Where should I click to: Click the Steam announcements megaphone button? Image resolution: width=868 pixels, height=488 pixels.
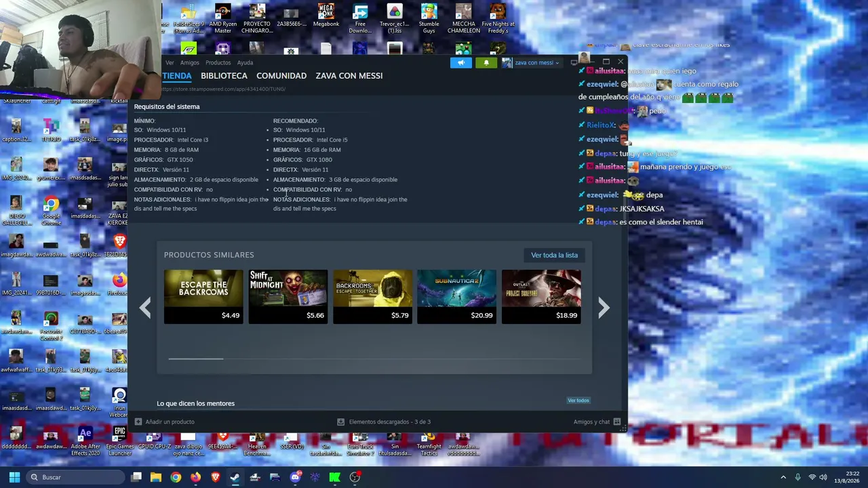[x=460, y=63]
